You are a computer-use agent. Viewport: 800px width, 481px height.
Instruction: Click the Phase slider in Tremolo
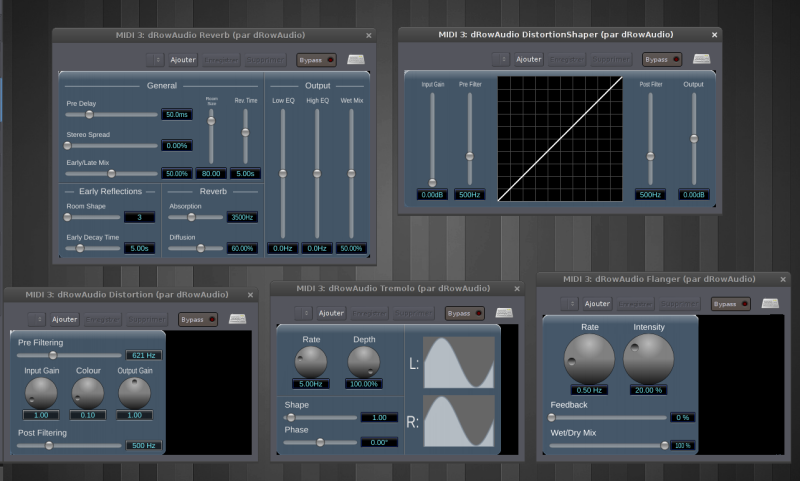320,443
